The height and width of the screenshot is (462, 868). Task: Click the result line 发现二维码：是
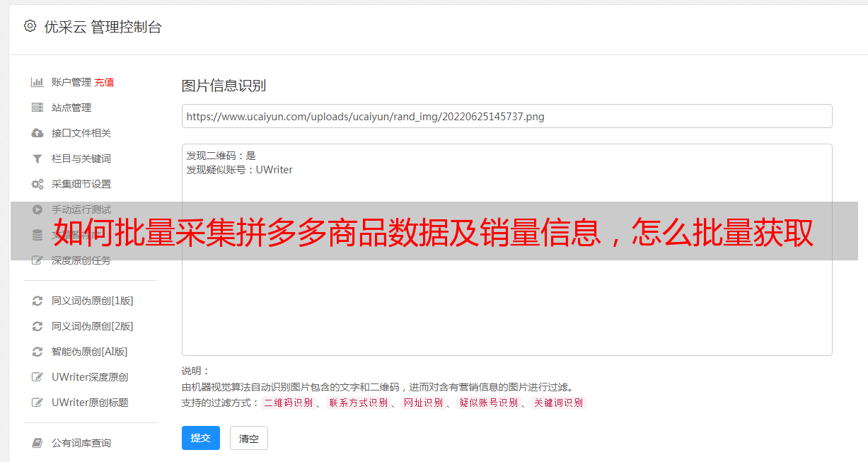(221, 156)
